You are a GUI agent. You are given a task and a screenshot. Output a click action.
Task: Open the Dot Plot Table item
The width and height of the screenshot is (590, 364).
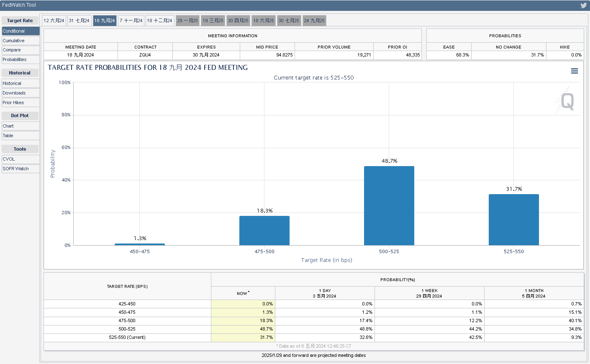pos(21,136)
